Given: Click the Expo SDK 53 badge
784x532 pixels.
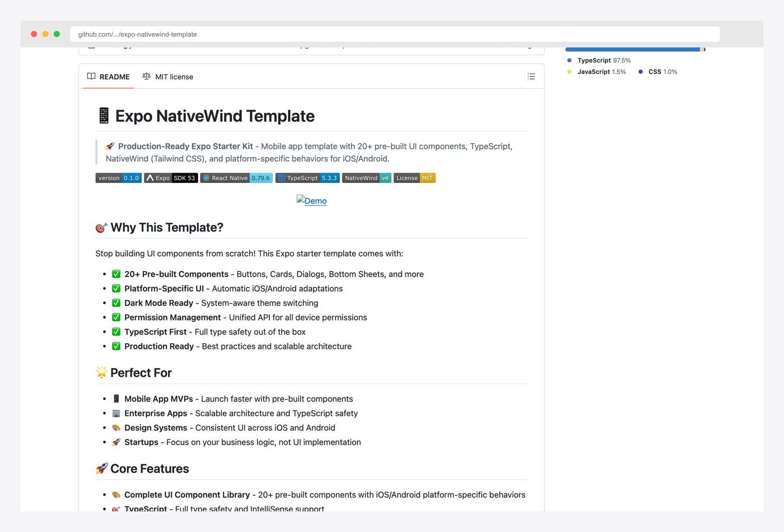Looking at the screenshot, I should click(x=171, y=178).
